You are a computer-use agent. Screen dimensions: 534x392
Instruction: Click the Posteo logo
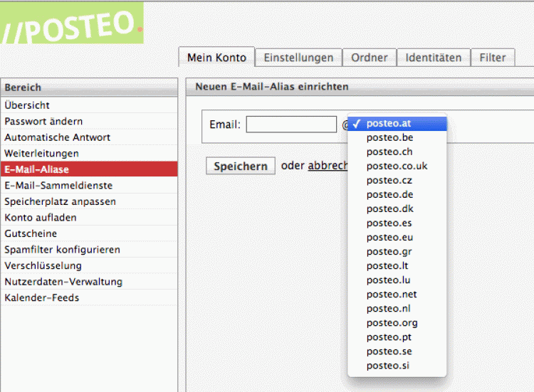[x=71, y=23]
